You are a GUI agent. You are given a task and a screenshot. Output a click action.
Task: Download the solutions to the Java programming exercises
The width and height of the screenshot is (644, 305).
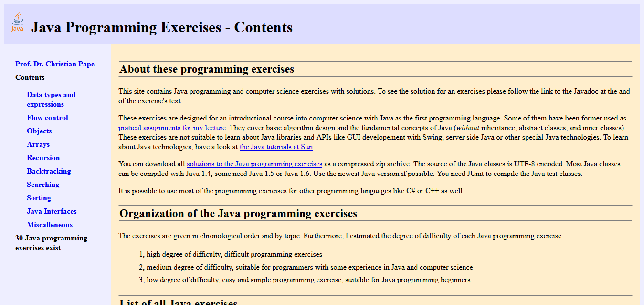point(254,163)
